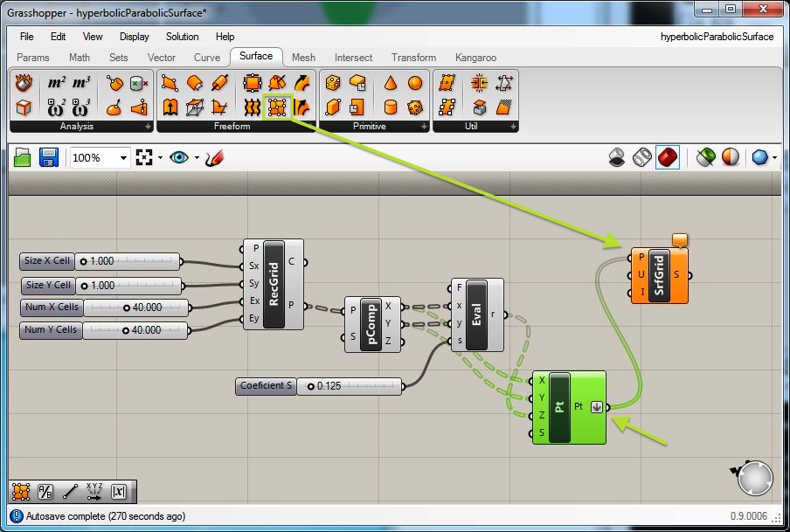This screenshot has width=790, height=532.
Task: Select the Divide Surface icon in Util
Action: click(447, 83)
